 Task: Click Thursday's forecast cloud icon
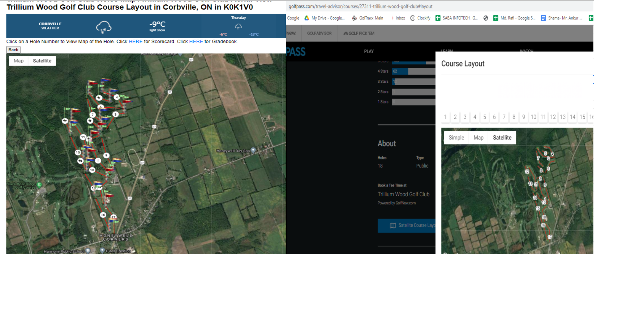(x=238, y=26)
